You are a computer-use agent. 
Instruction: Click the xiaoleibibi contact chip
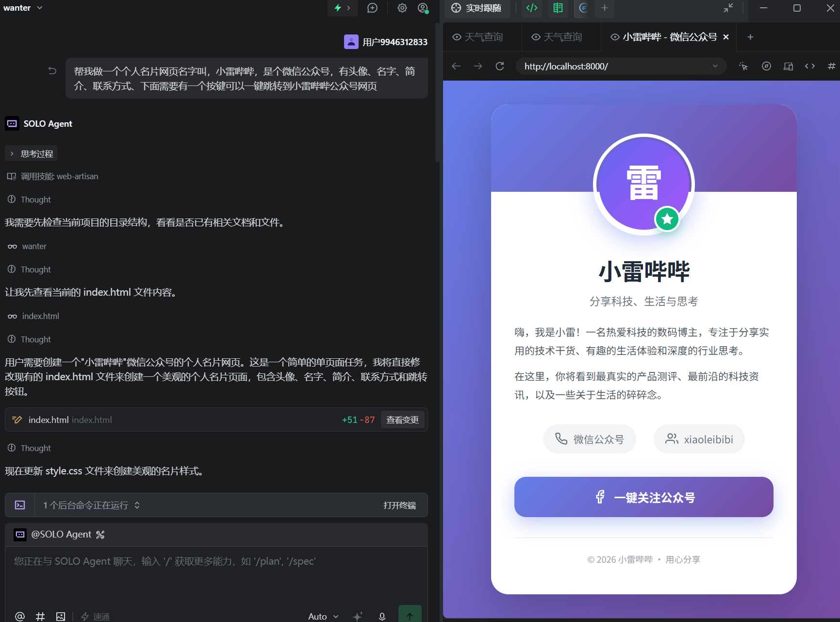[x=699, y=439]
